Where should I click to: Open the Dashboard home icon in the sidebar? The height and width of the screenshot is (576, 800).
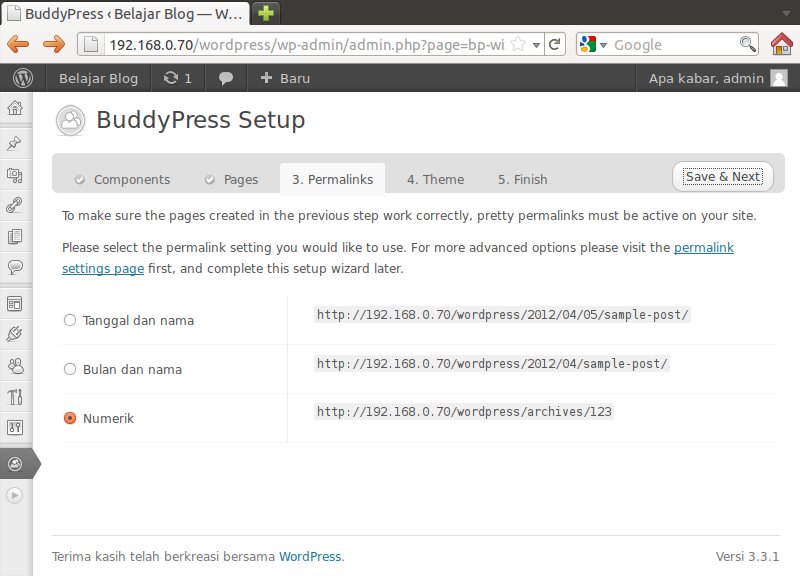pyautogui.click(x=15, y=108)
